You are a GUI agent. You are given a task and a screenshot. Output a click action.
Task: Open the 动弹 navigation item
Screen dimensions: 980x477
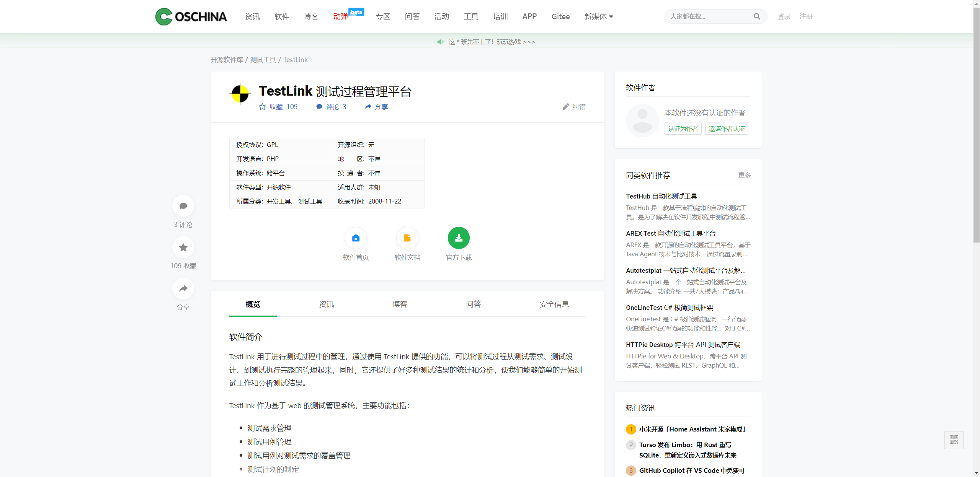[340, 16]
